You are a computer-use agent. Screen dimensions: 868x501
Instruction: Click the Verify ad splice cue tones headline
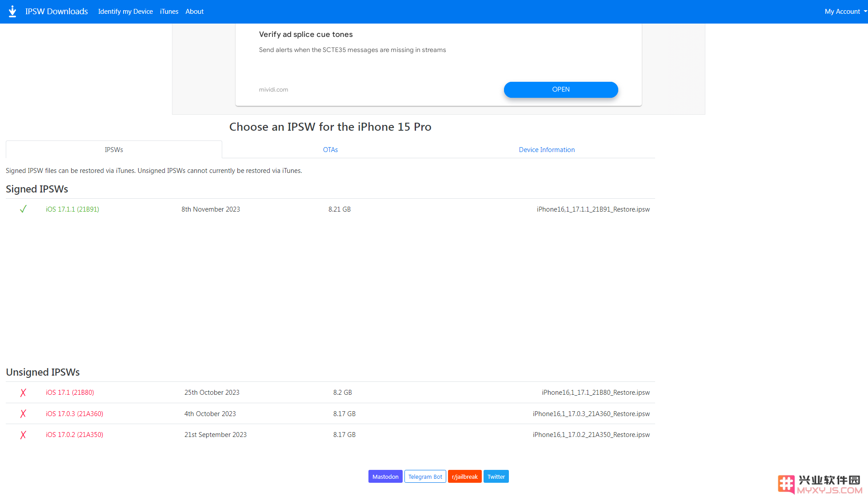click(x=306, y=34)
